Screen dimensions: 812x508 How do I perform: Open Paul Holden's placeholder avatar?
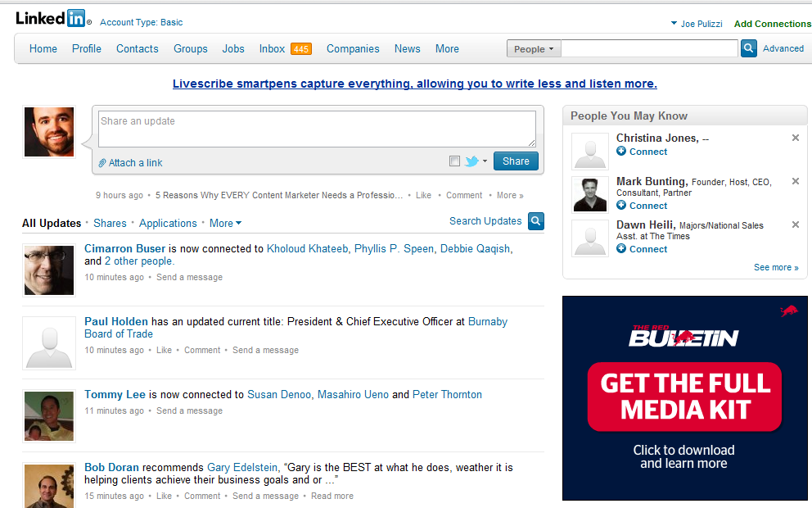[x=49, y=343]
